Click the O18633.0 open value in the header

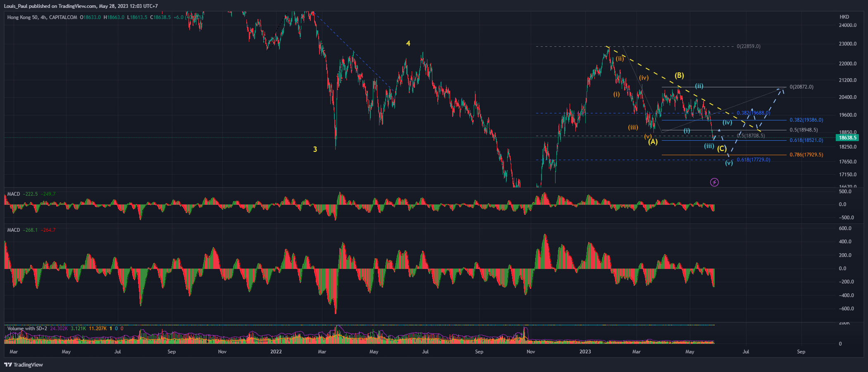click(x=91, y=17)
